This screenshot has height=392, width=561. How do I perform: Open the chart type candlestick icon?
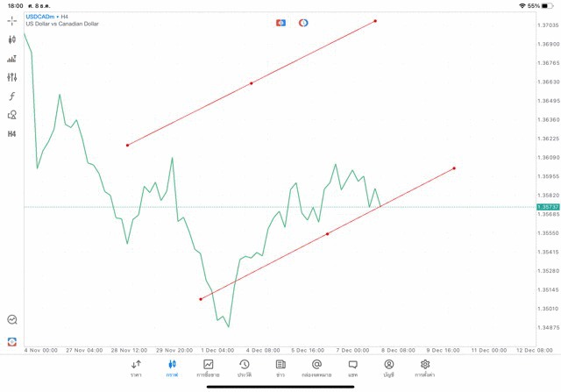(12, 39)
